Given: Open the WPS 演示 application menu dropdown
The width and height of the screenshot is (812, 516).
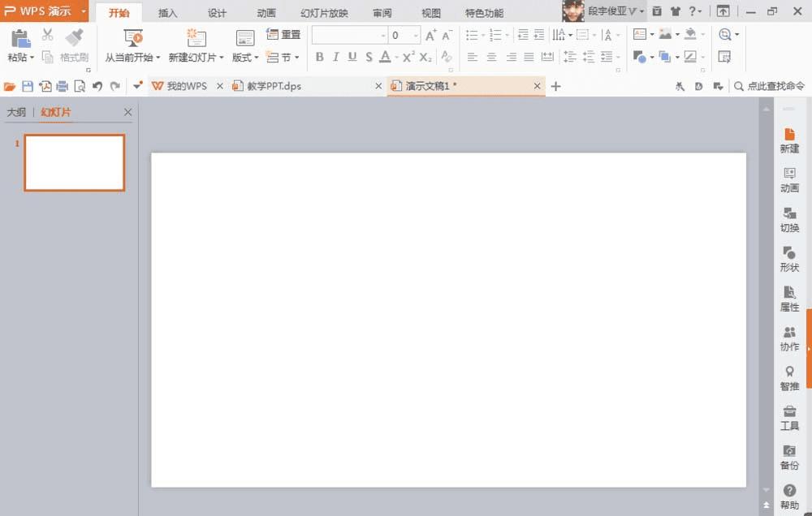Looking at the screenshot, I should coord(84,11).
